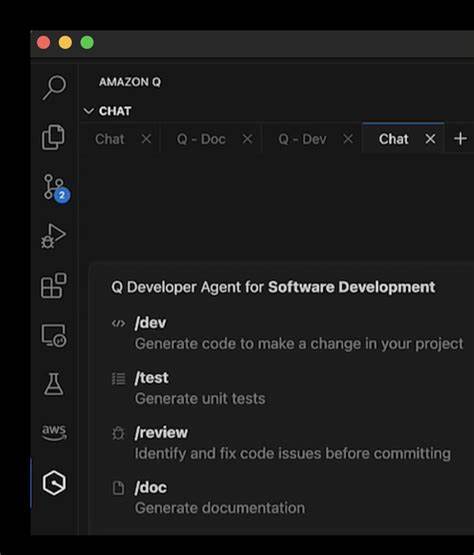The image size is (474, 555).
Task: Open the Remote Explorer icon
Action: [x=53, y=335]
